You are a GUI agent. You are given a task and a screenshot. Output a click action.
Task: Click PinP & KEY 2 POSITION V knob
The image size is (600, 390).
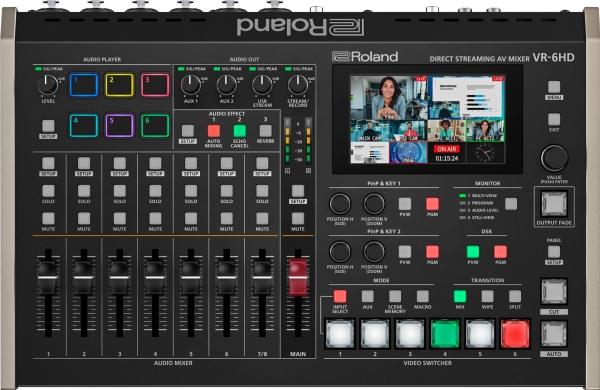click(x=374, y=251)
